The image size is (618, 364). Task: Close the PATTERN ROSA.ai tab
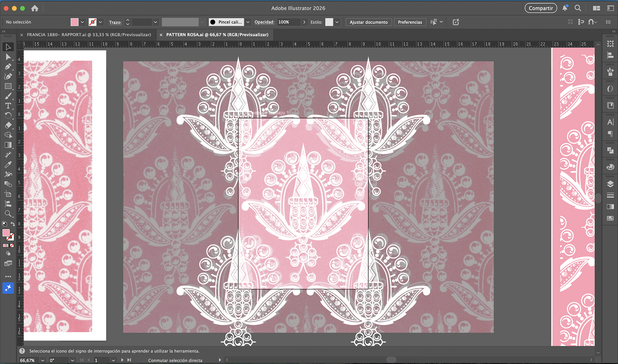[x=161, y=35]
